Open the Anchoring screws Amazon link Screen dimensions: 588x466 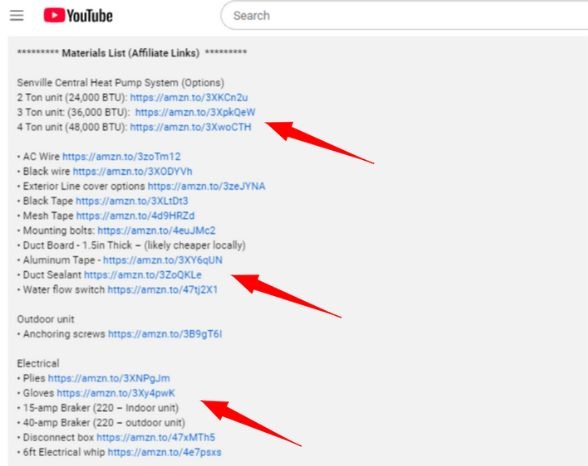click(165, 334)
